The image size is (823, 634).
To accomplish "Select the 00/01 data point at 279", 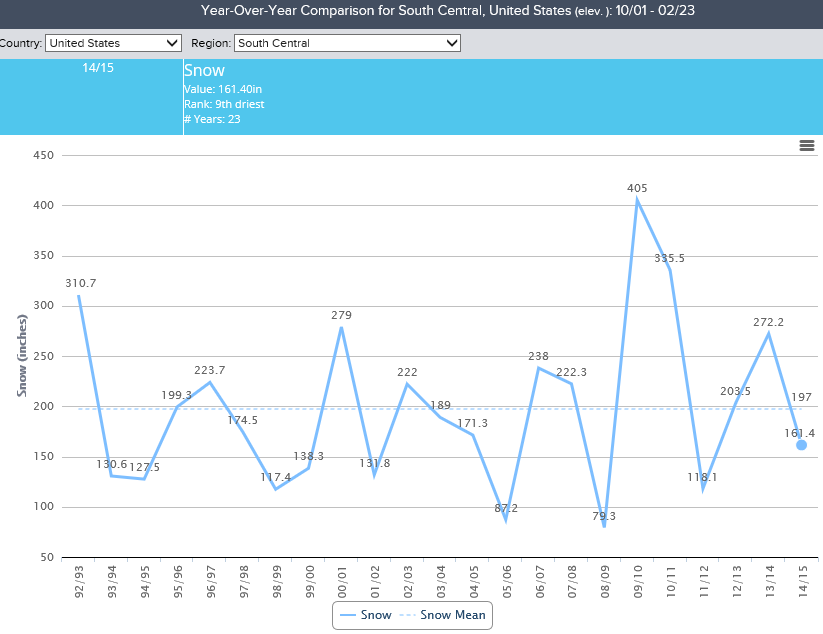I will click(341, 327).
